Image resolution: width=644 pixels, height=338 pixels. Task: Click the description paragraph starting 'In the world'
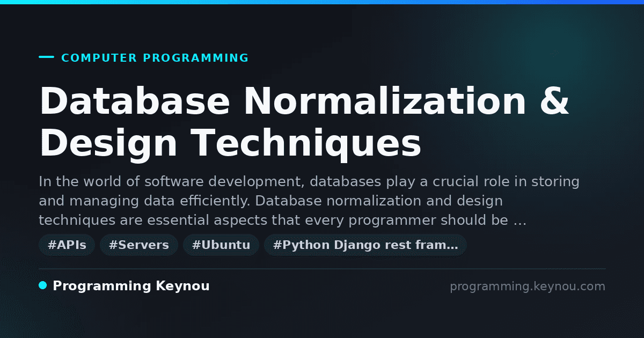click(309, 201)
